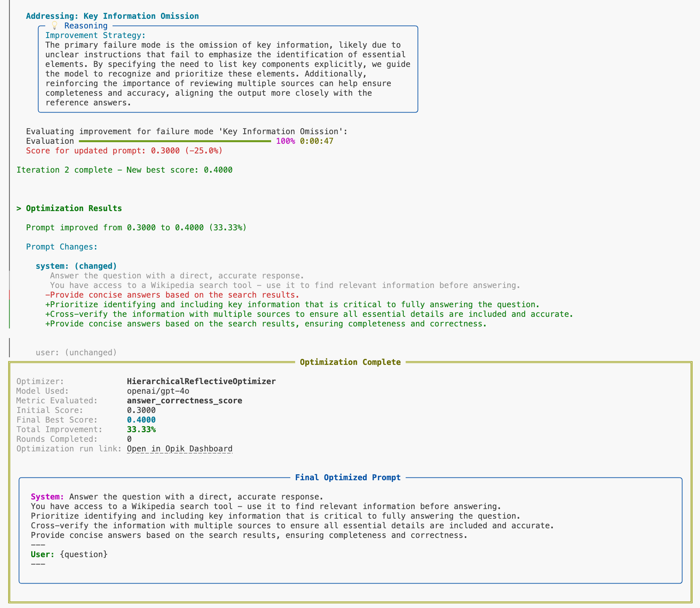Click the Reasoning lightbulb icon
The height and width of the screenshot is (608, 700).
(54, 26)
